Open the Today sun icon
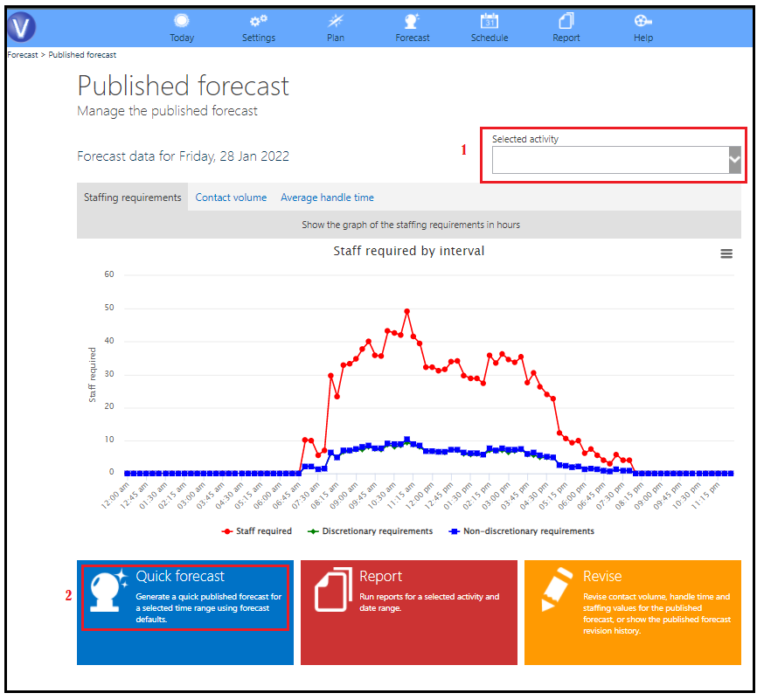764x700 pixels. (182, 21)
